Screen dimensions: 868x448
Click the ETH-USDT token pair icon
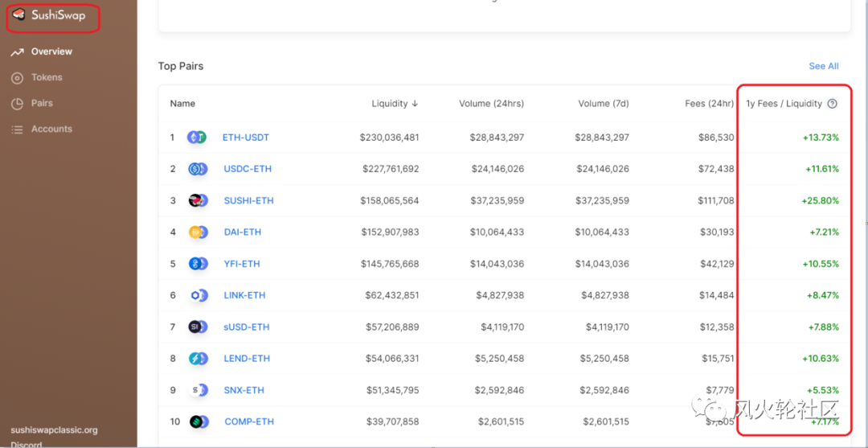[x=197, y=138]
